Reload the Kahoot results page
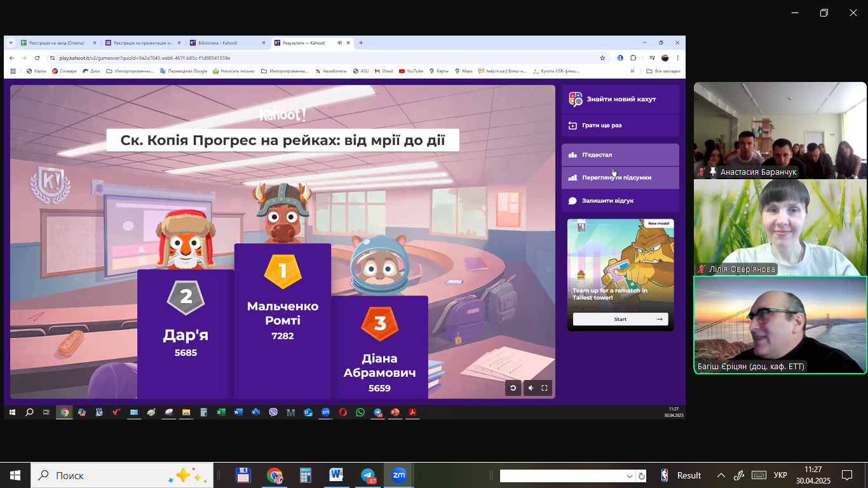 point(37,58)
